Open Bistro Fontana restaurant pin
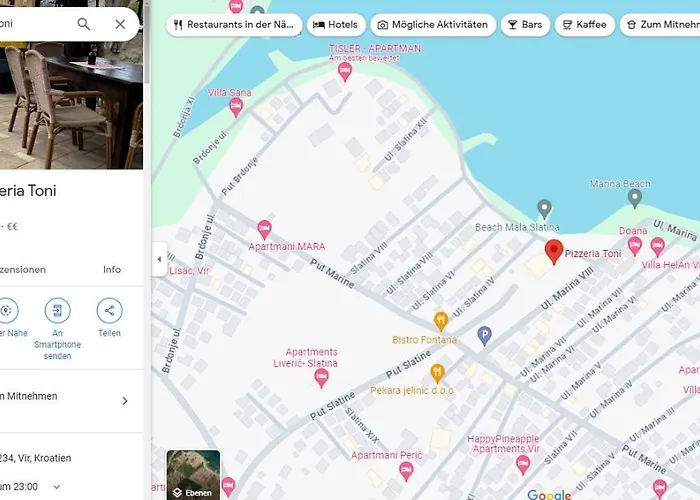700x500 pixels. pos(441,321)
